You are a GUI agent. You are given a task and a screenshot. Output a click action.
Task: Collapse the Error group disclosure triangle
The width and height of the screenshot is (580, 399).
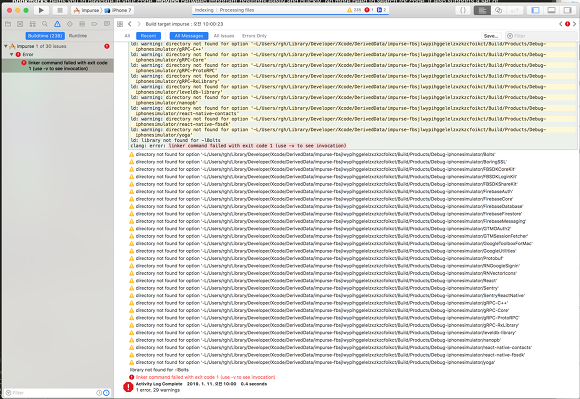[x=11, y=54]
